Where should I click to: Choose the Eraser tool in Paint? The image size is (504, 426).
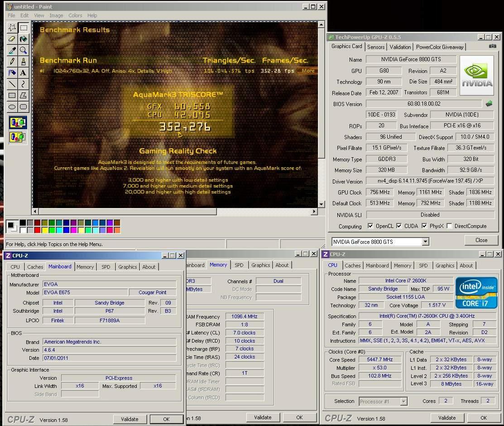tap(12, 39)
